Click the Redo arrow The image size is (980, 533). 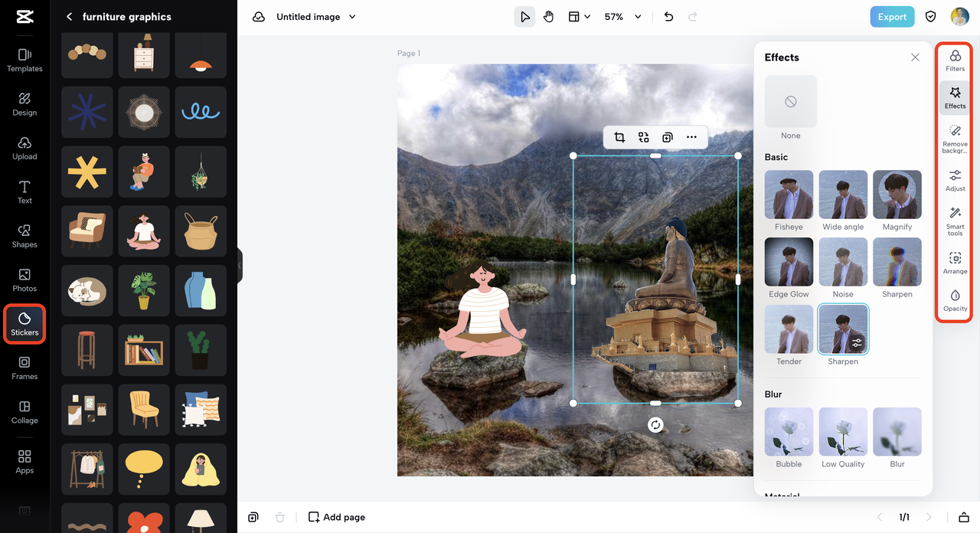click(x=693, y=17)
